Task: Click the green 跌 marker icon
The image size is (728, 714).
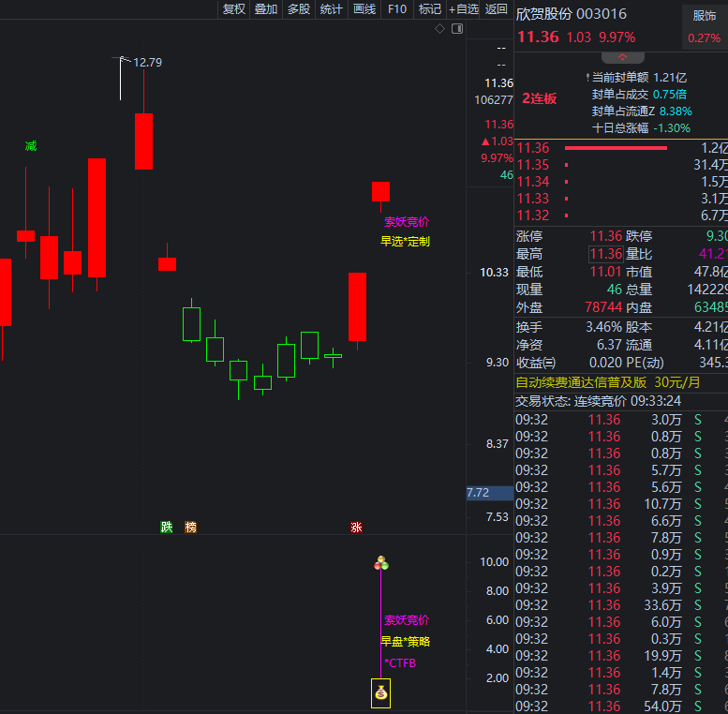Action: [167, 528]
